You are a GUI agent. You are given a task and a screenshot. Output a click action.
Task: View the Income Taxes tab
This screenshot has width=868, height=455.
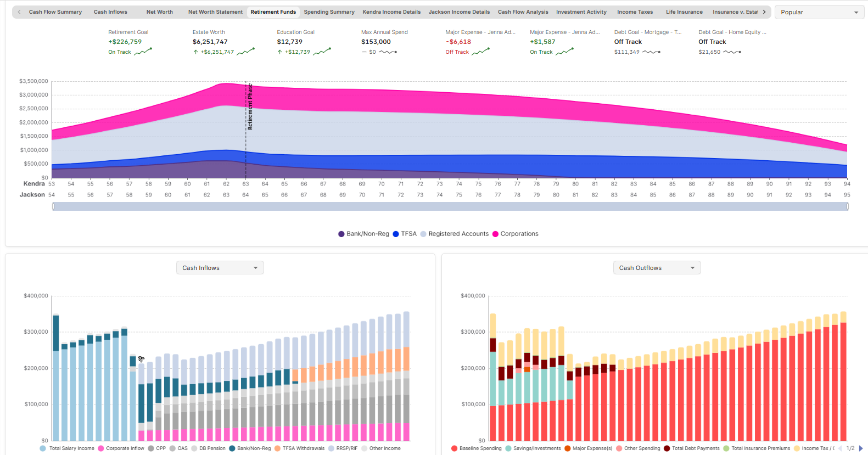(635, 12)
